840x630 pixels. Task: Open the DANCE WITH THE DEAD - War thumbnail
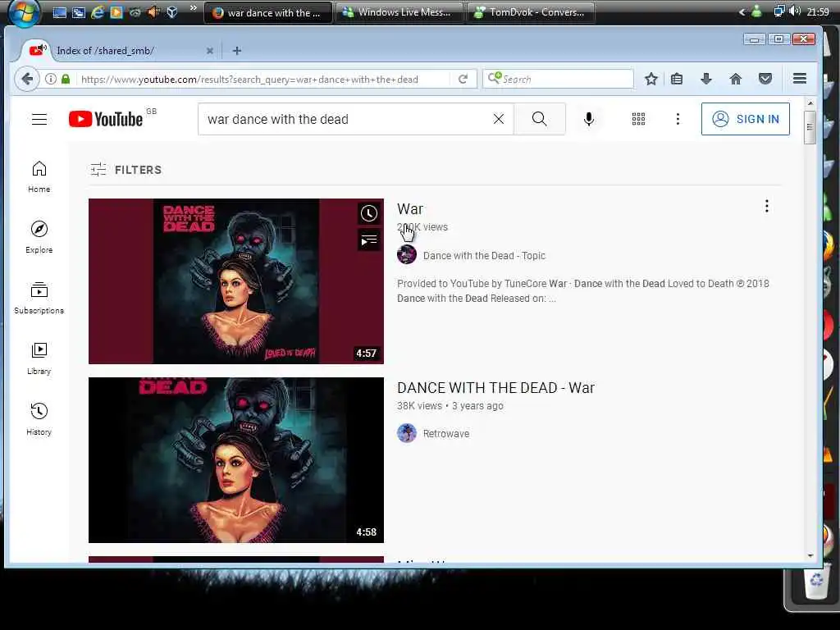236,460
